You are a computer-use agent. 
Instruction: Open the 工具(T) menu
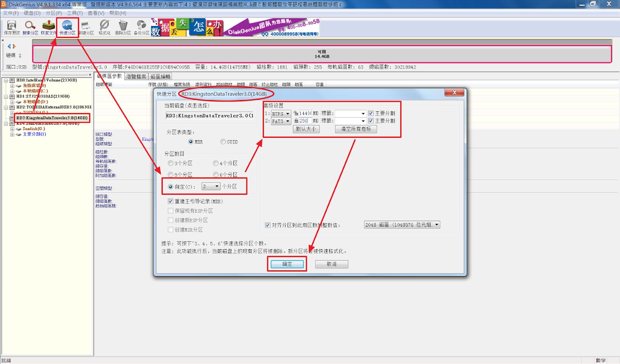pos(75,13)
